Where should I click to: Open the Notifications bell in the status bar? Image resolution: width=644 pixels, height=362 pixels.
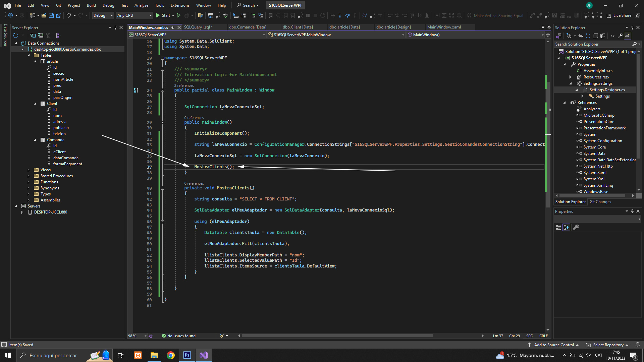[638, 345]
